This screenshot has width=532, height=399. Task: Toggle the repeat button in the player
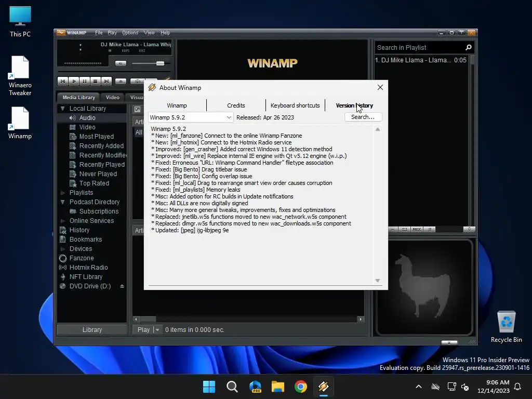[x=137, y=82]
